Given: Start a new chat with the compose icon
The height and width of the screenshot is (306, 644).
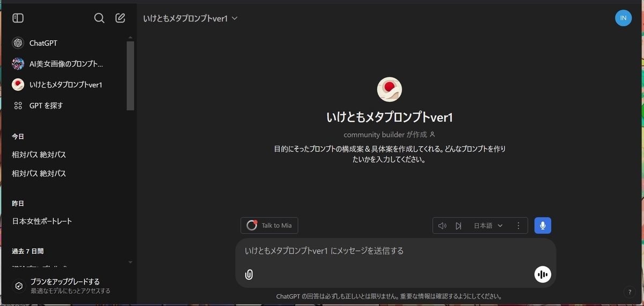Looking at the screenshot, I should coord(120,18).
